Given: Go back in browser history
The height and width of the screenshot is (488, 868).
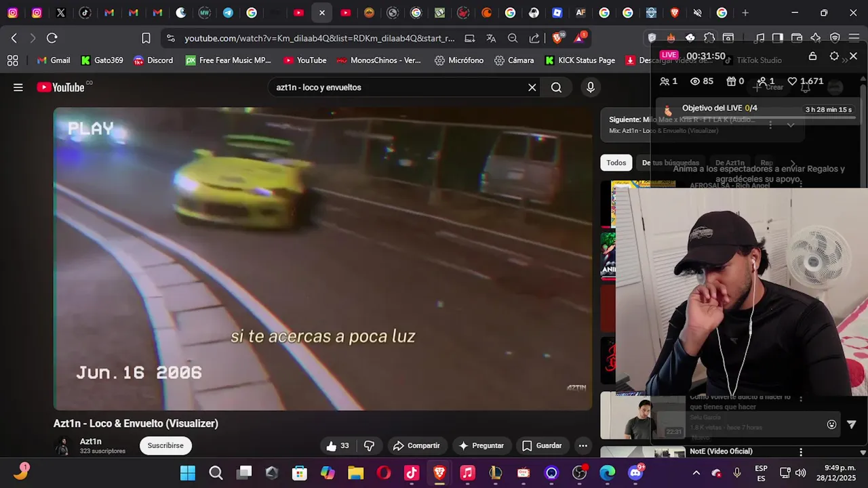Looking at the screenshot, I should 14,38.
